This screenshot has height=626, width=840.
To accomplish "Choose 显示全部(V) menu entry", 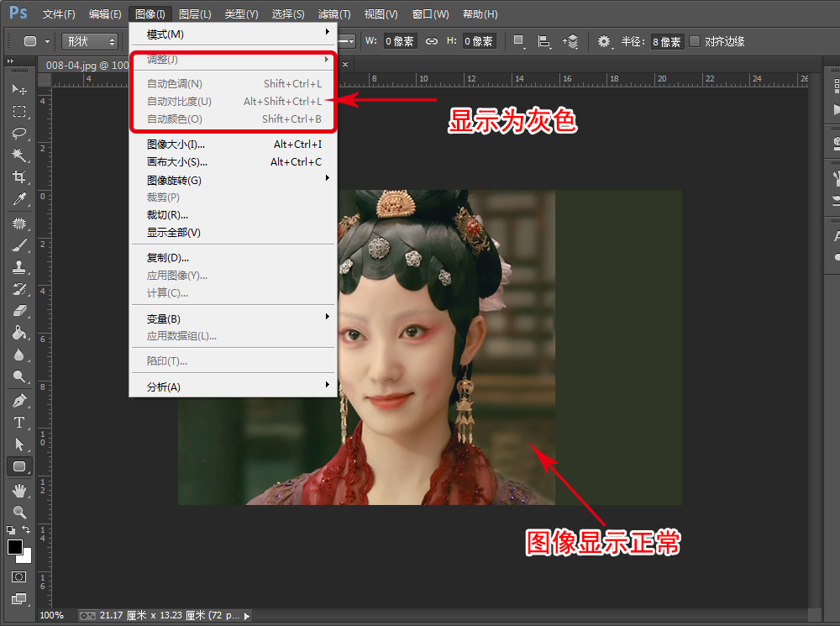I will click(x=233, y=233).
